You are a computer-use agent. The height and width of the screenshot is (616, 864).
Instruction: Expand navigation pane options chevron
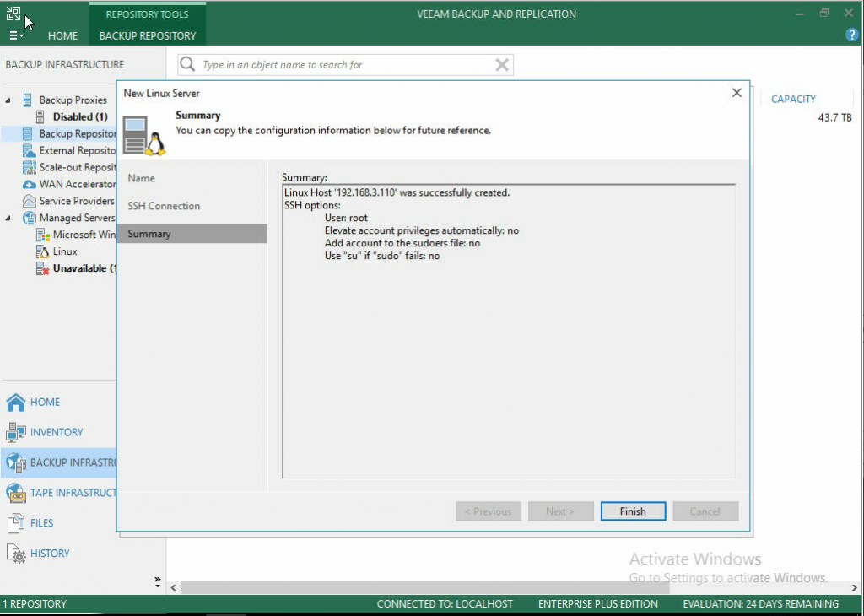point(157,581)
